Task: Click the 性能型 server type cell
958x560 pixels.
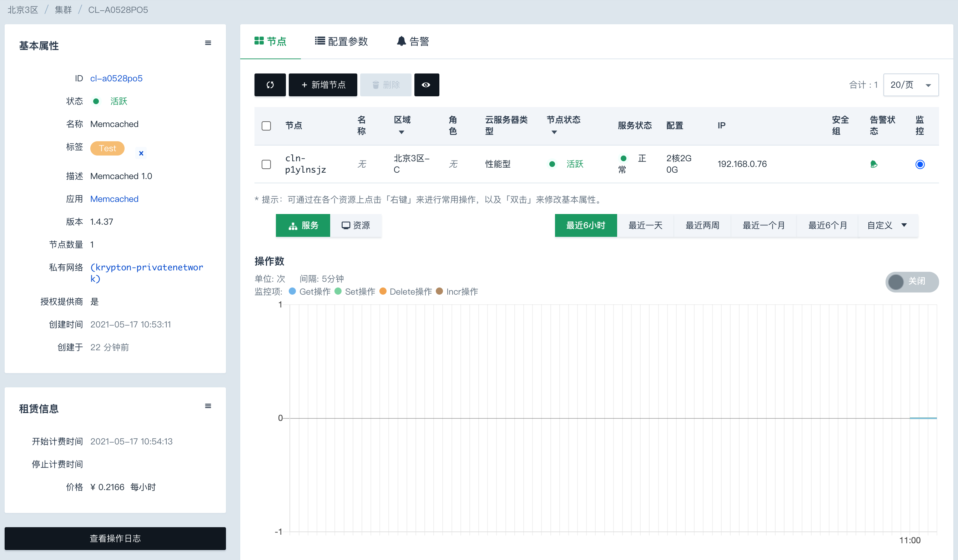Action: tap(498, 164)
